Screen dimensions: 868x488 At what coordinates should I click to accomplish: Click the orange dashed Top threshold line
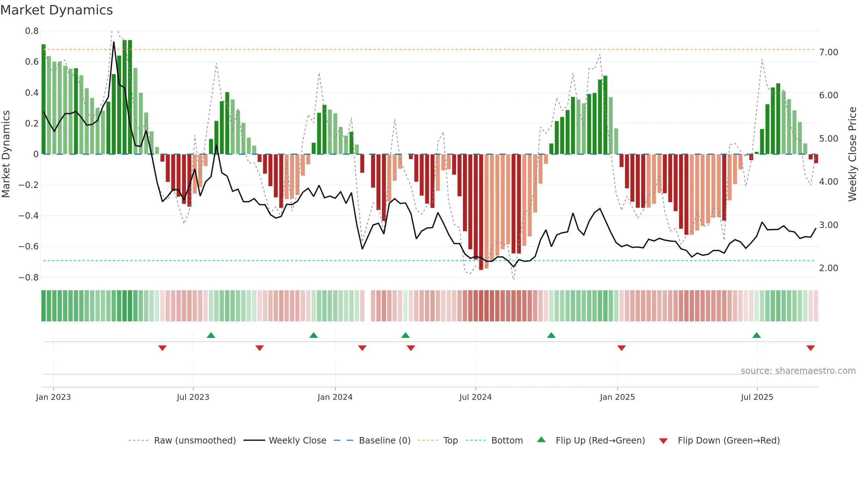[429, 50]
